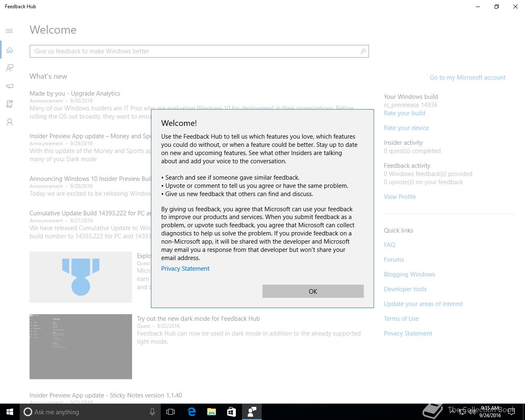Open Terms of Use link
The image size is (525, 420).
point(401,319)
